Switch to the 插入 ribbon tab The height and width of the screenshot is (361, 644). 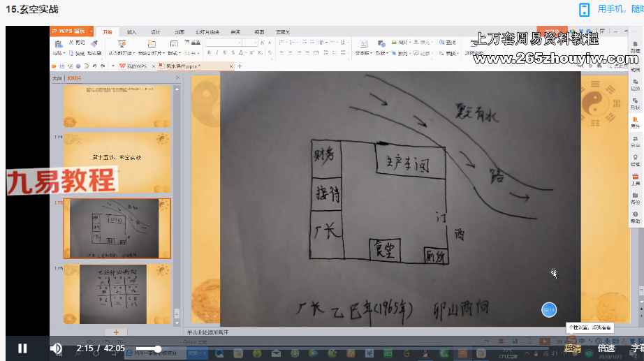[131, 32]
